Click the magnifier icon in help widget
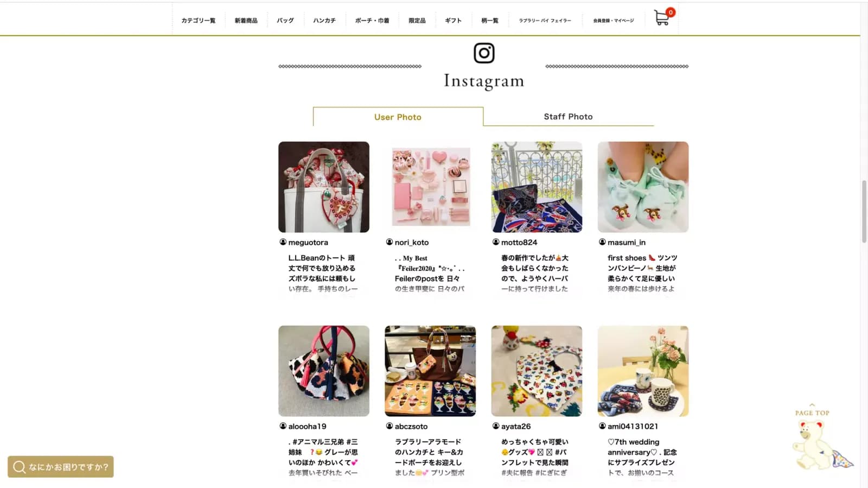The width and height of the screenshot is (868, 488). 19,467
